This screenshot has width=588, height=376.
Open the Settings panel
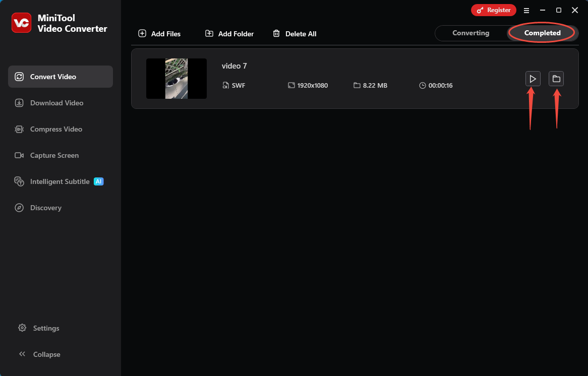(x=46, y=328)
